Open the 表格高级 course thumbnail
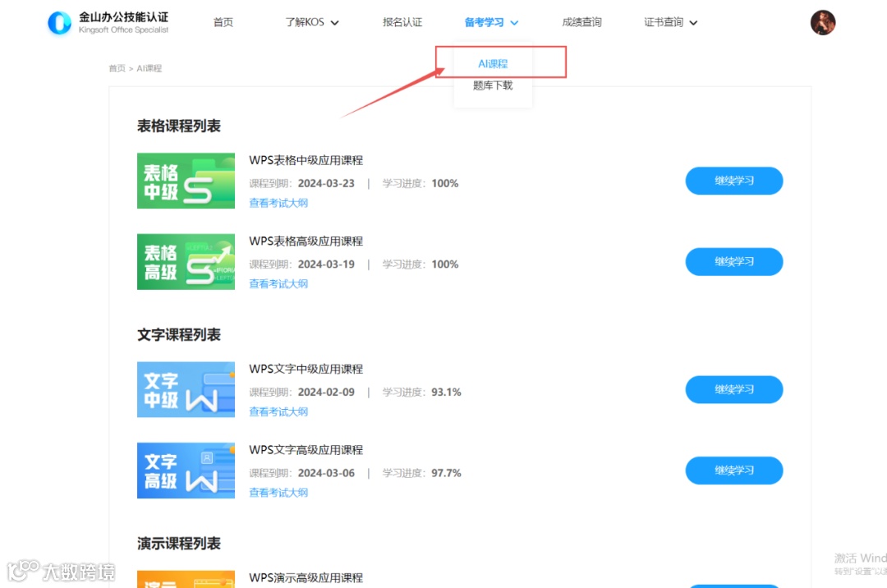 pyautogui.click(x=186, y=262)
